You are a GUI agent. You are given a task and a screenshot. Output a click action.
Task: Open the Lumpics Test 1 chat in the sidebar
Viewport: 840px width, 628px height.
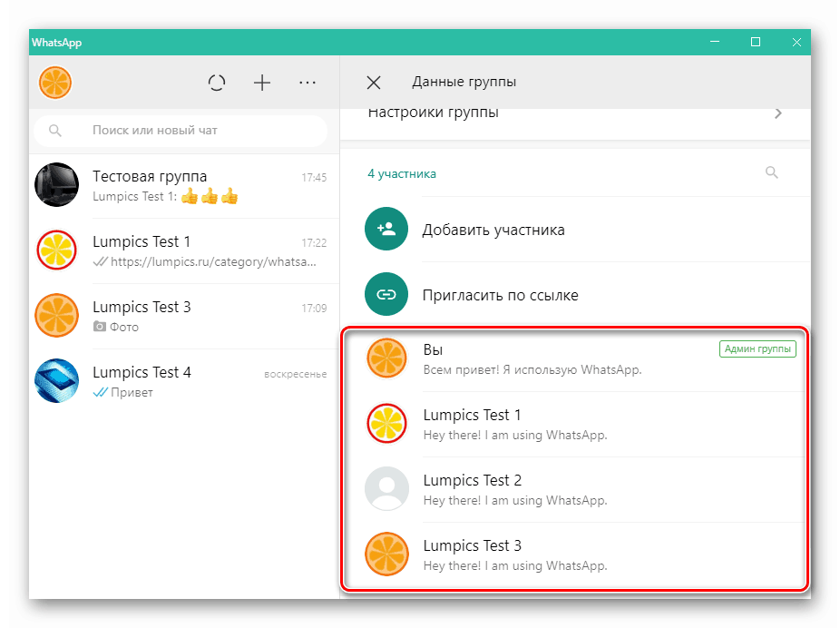tap(184, 250)
